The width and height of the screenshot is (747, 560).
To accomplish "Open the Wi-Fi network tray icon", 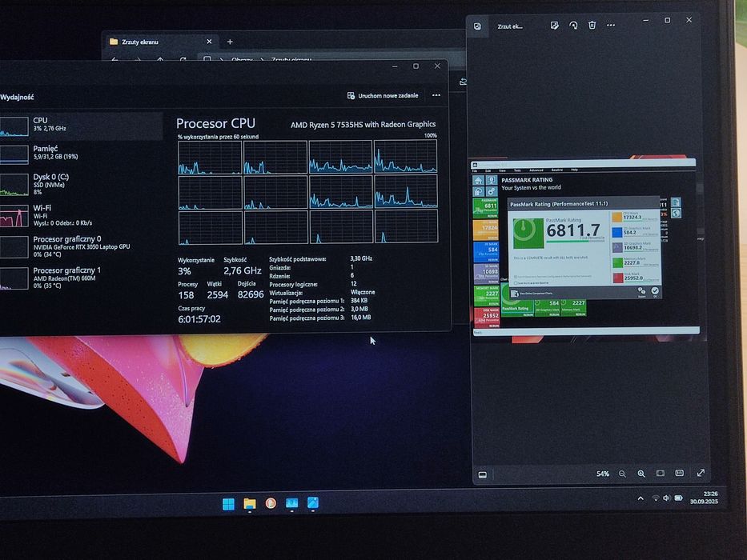I will tap(656, 498).
